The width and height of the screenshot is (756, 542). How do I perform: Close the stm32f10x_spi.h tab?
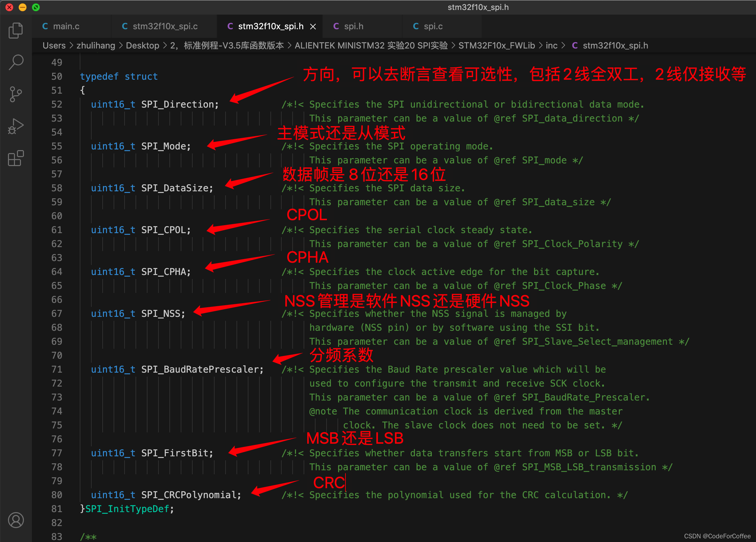(313, 26)
